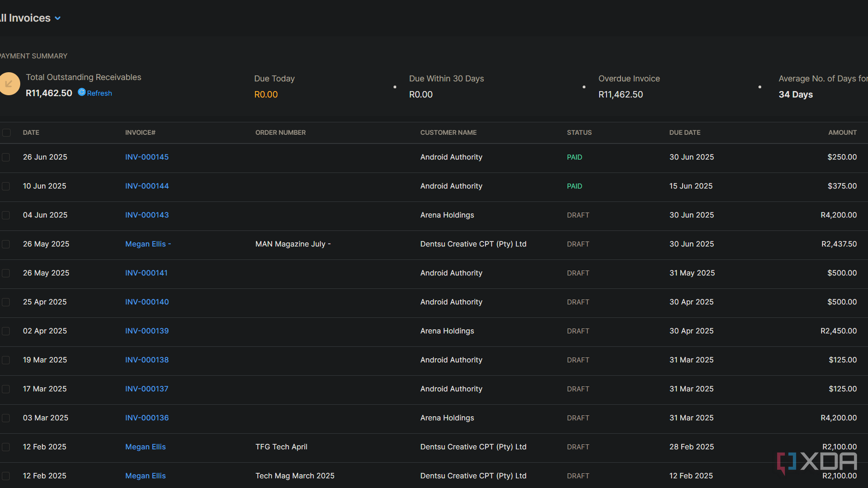Open invoice INV-000138
Viewport: 868px width, 488px height.
pyautogui.click(x=147, y=360)
